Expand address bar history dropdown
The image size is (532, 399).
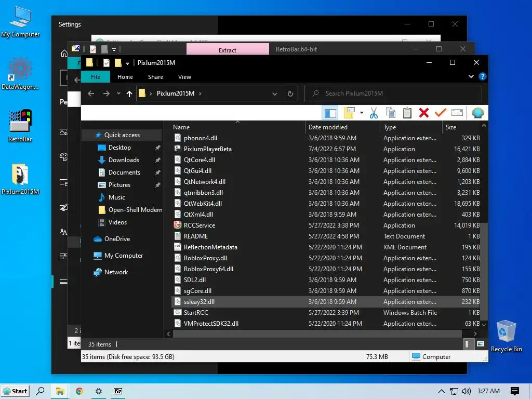(x=274, y=94)
